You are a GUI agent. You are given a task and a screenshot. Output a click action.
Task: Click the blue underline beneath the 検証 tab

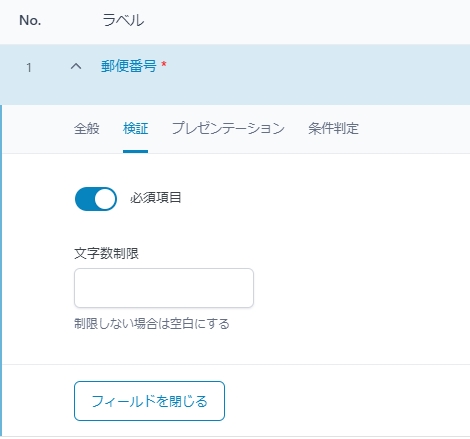coord(135,152)
